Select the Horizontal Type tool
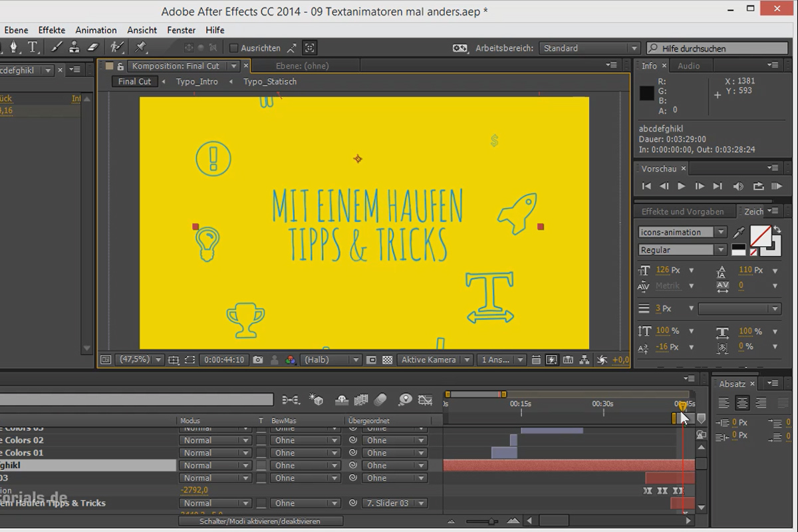 click(33, 47)
